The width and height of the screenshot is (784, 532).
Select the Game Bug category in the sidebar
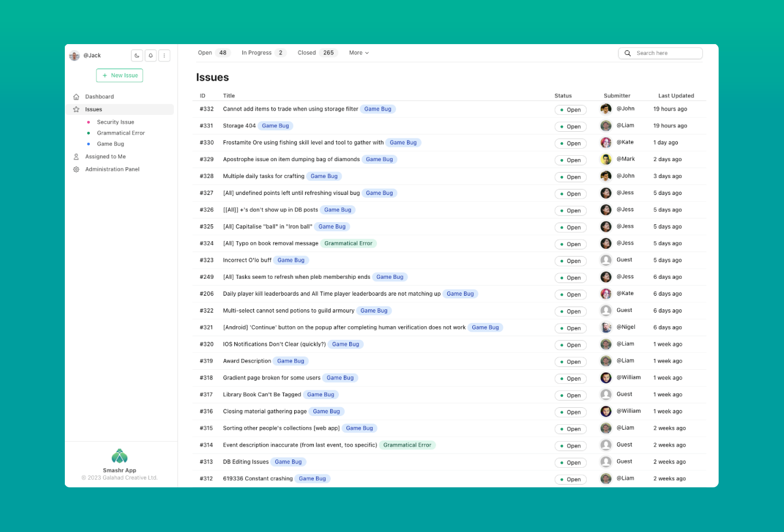click(x=110, y=143)
